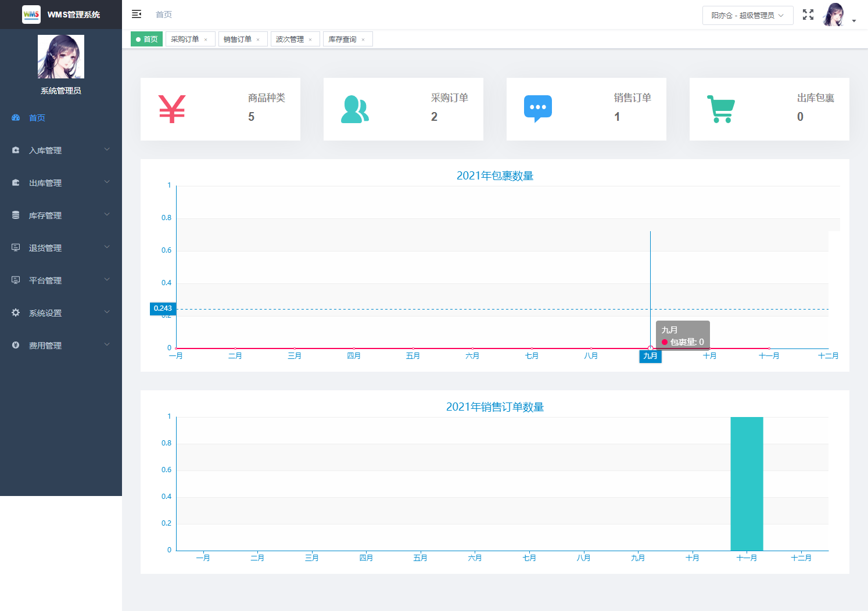This screenshot has height=611, width=868.
Task: Switch to the 采购订单 tab
Action: coord(185,39)
